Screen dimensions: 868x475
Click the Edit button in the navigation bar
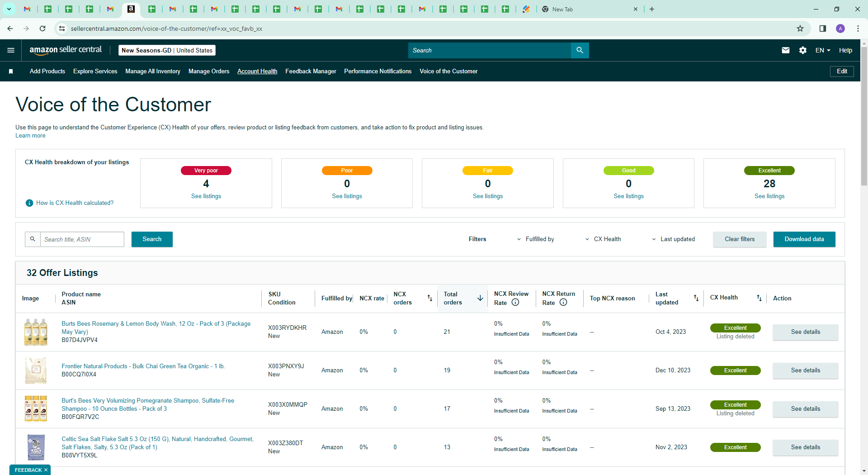pos(842,71)
